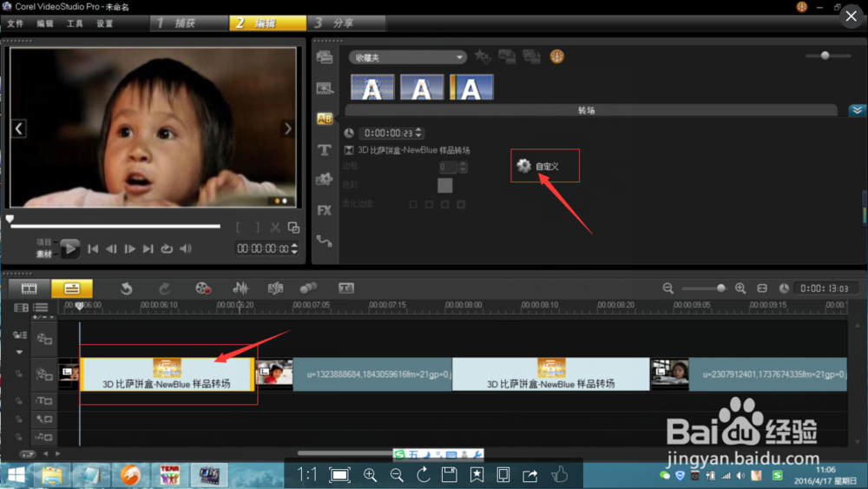This screenshot has width=868, height=489.
Task: Fit project in timeline window
Action: pyautogui.click(x=762, y=288)
